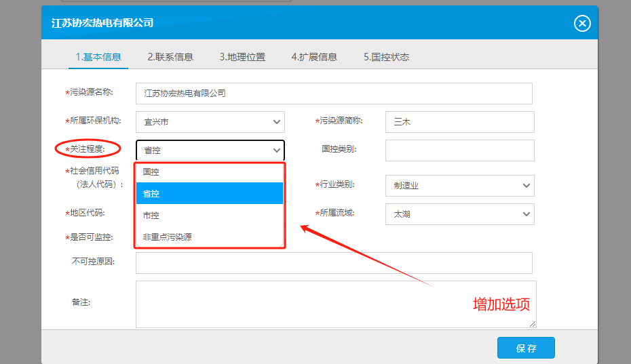Click the 不可控原因 input field
The height and width of the screenshot is (364, 631).
[334, 263]
